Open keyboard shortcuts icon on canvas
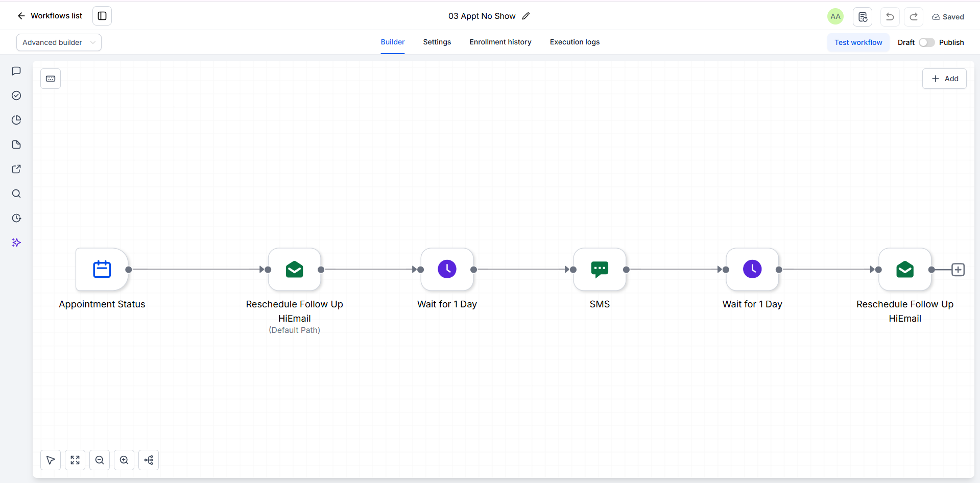 51,79
